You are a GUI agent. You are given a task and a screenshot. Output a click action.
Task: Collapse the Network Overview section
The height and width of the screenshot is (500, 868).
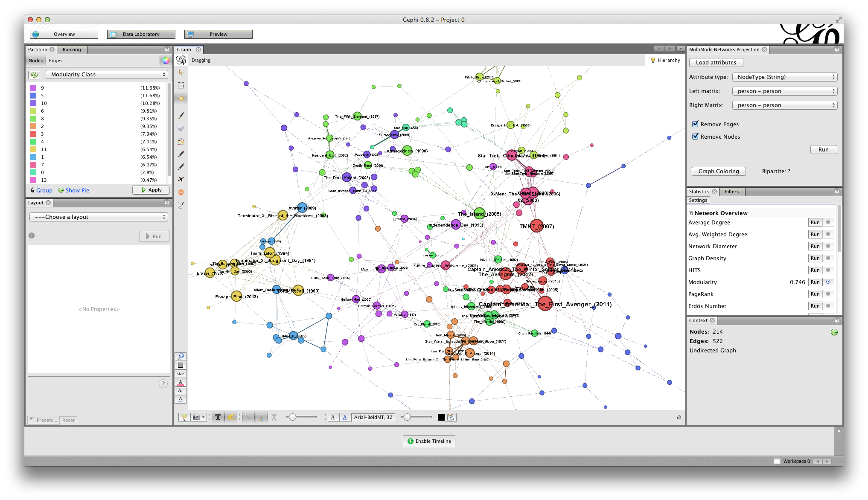click(x=690, y=213)
